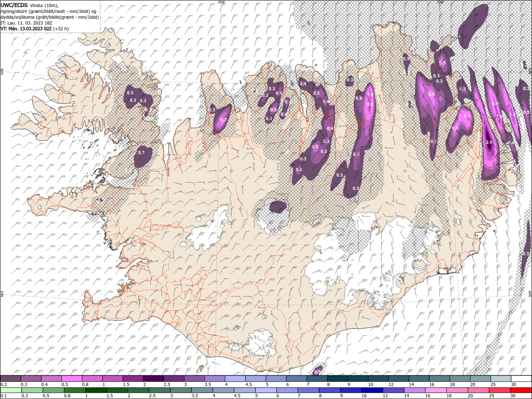Pick the snow legend swatch between 0.5 and 0.8
532x399 pixels.
[x=71, y=379]
